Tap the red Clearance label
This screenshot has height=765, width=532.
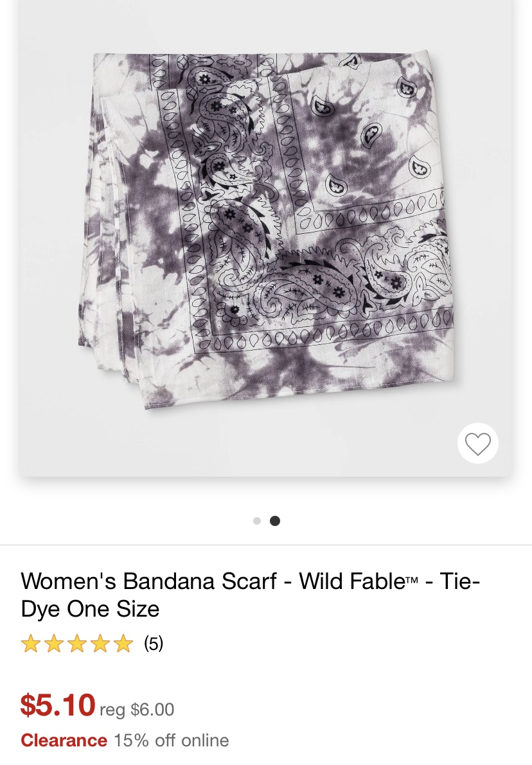tap(64, 740)
